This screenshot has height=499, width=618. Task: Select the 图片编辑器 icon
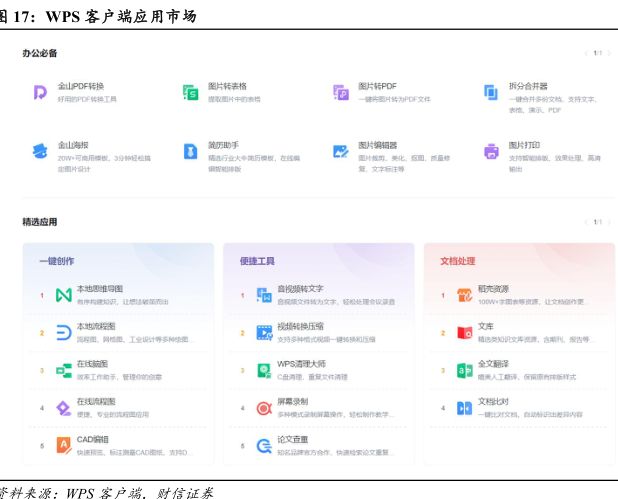point(341,151)
